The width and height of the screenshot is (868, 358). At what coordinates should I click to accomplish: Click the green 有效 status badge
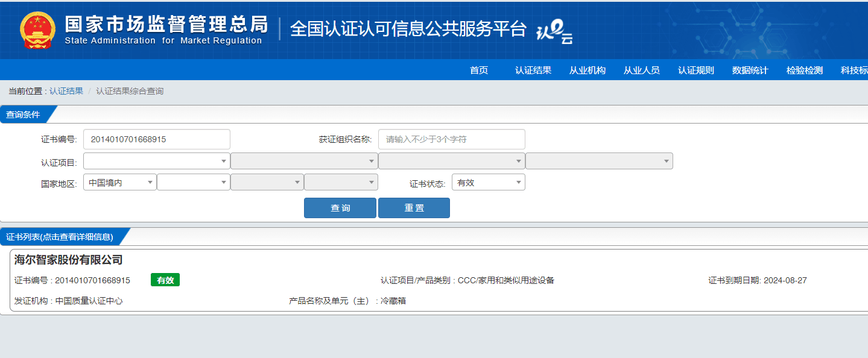click(165, 280)
